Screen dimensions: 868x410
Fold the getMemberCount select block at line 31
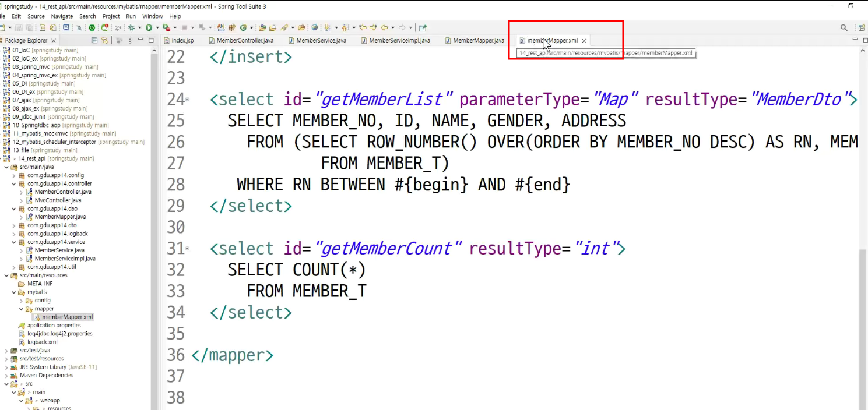tap(187, 249)
